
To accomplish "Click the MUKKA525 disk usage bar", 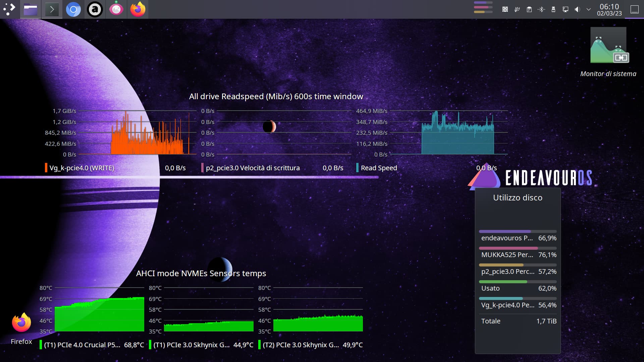I will (x=518, y=248).
